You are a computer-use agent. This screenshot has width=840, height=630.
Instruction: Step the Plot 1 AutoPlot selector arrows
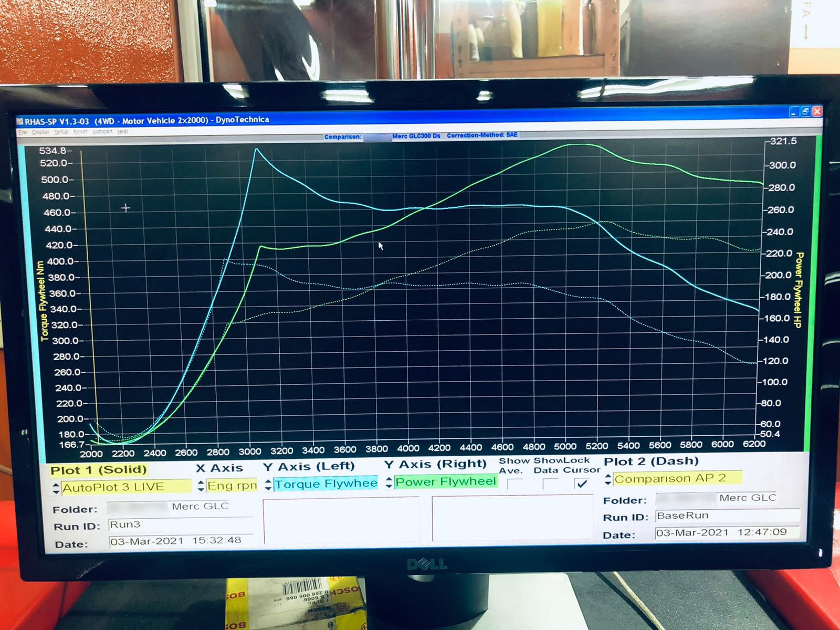tap(56, 488)
